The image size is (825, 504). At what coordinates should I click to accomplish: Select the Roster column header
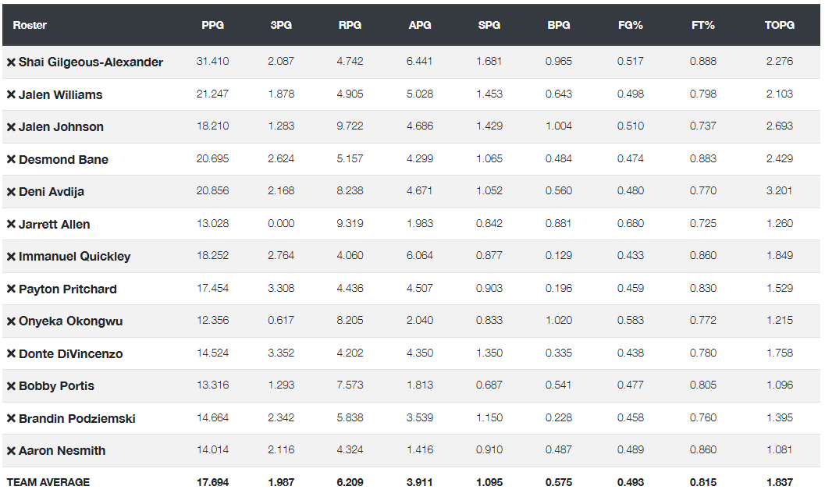pos(30,25)
